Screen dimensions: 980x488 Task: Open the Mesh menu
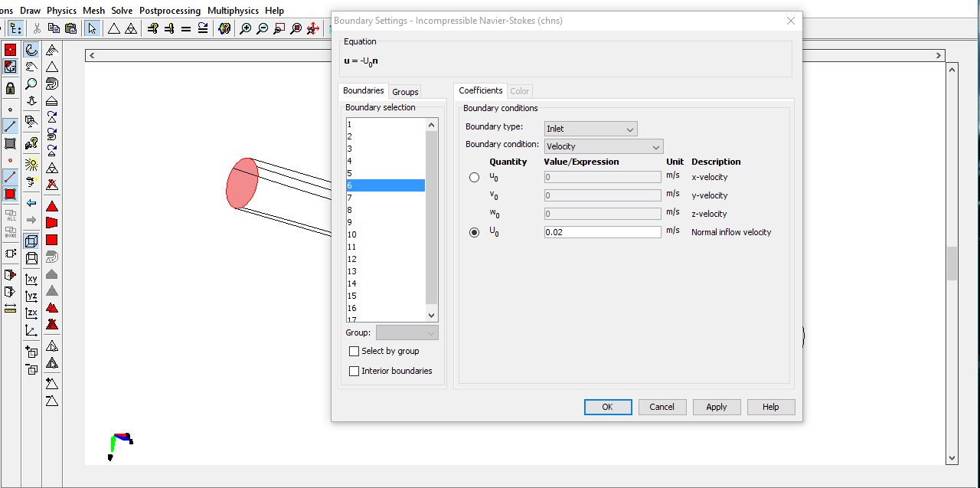coord(94,11)
